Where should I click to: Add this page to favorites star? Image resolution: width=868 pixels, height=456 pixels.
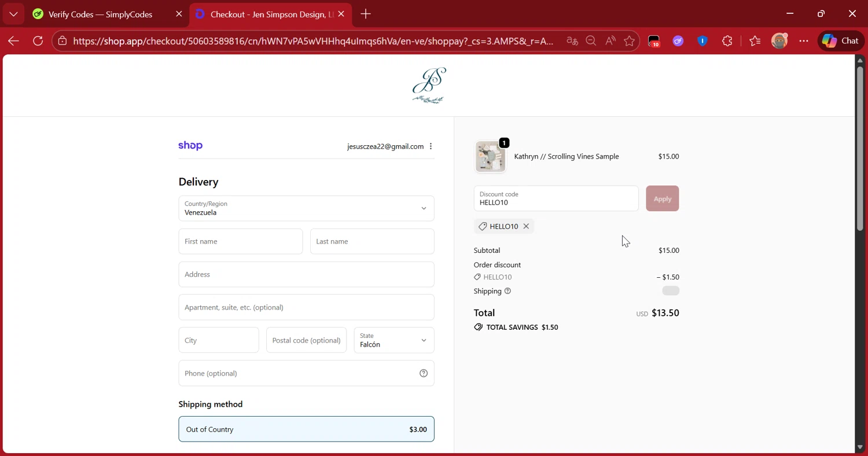(629, 41)
